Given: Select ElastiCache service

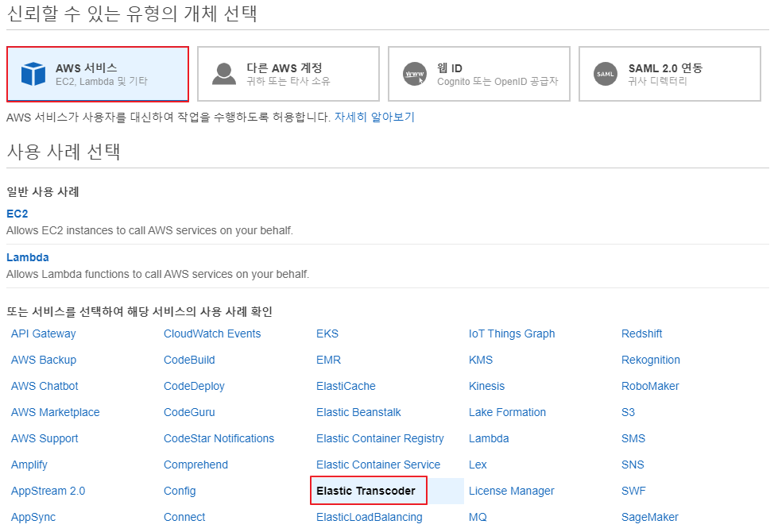Looking at the screenshot, I should (346, 386).
